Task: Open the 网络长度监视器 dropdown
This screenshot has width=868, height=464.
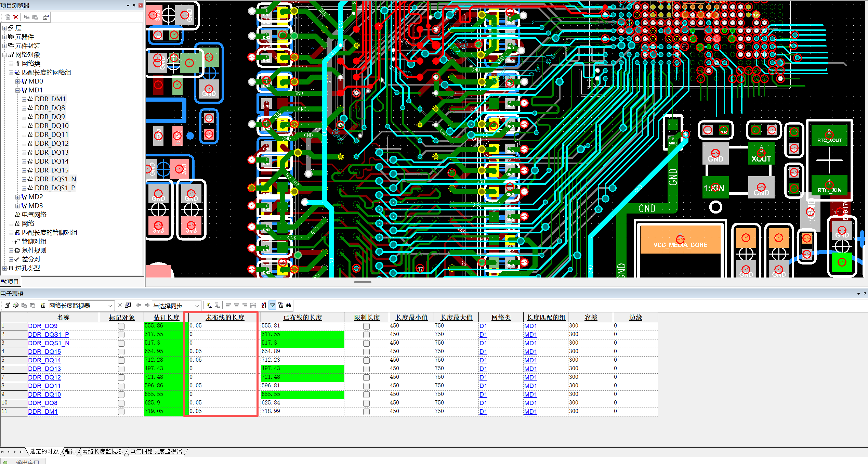Action: (110, 306)
